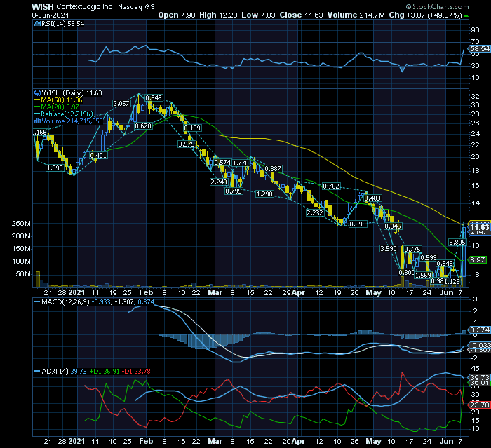The width and height of the screenshot is (491, 448).
Task: Click the RSI 58.54 value tag
Action: click(479, 49)
